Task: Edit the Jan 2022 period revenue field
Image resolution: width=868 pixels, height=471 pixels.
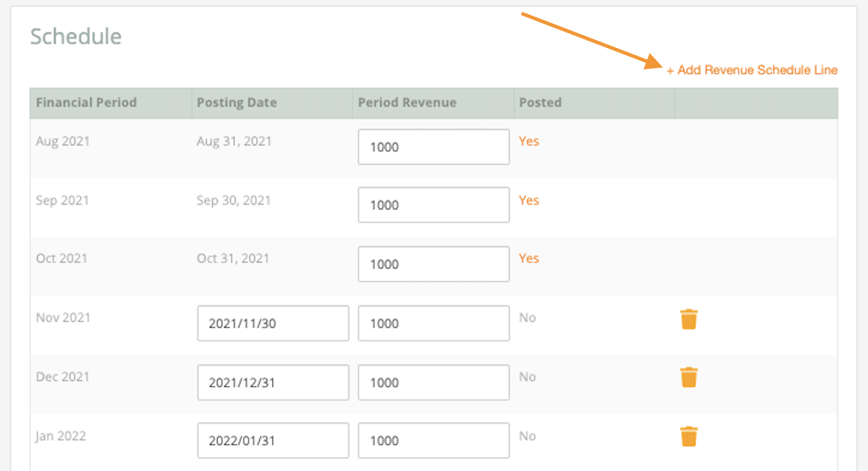Action: [x=434, y=441]
